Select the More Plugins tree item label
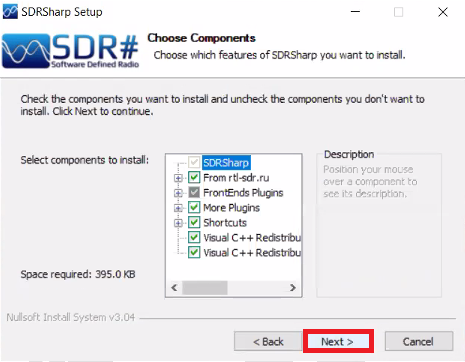Screen dimensions: 465x362 tap(231, 208)
